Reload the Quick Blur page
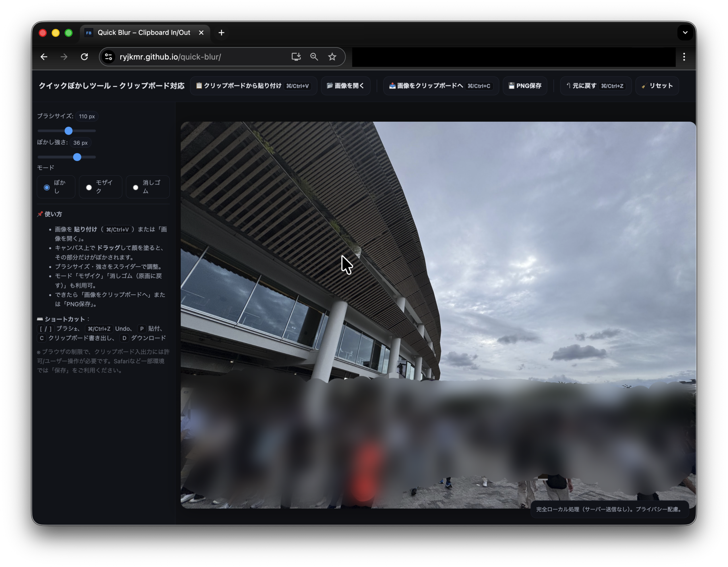This screenshot has height=567, width=728. click(84, 57)
